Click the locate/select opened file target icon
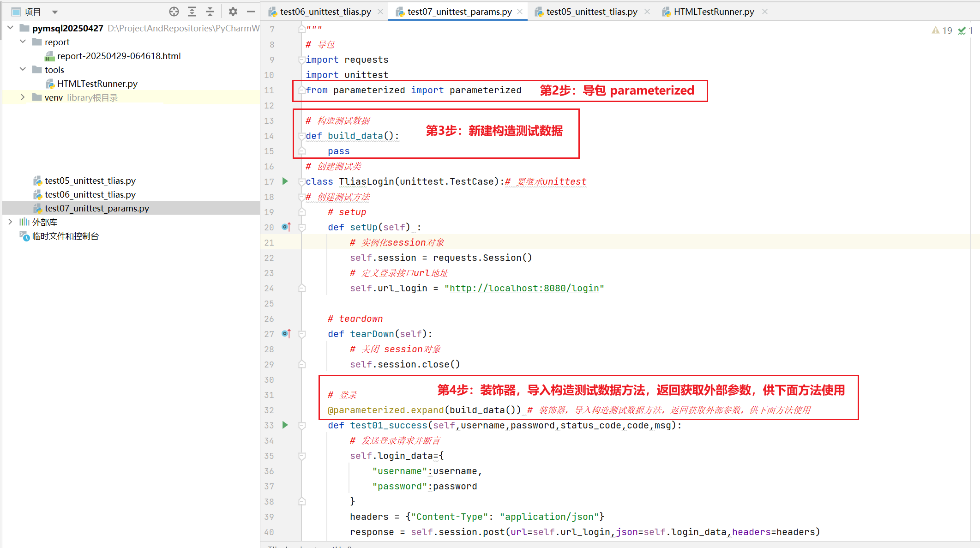This screenshot has height=548, width=980. 174,12
